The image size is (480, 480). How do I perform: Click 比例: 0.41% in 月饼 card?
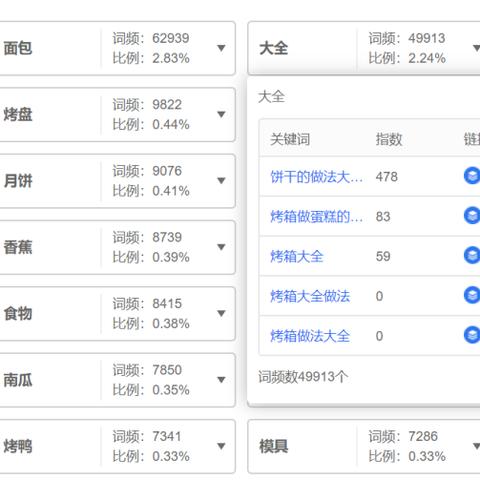tap(151, 191)
